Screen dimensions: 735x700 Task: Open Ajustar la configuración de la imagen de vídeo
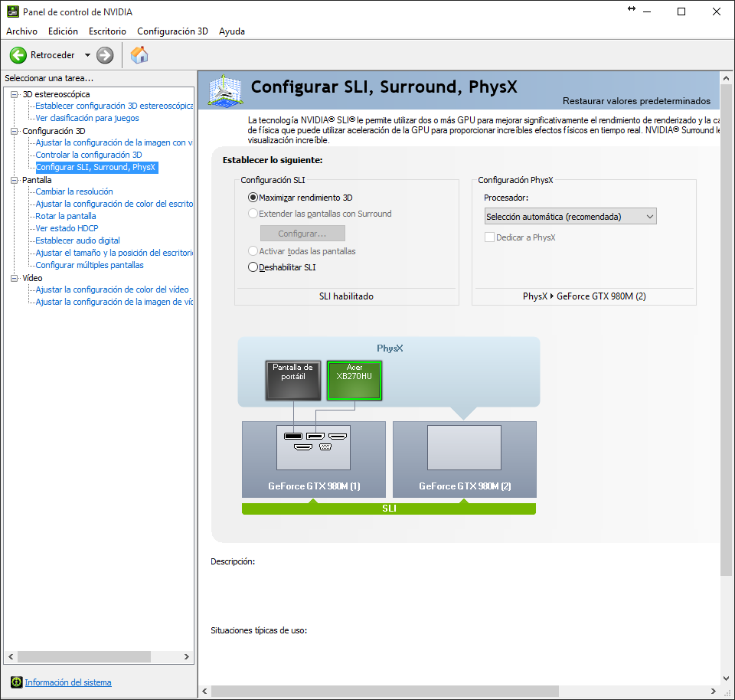point(114,302)
